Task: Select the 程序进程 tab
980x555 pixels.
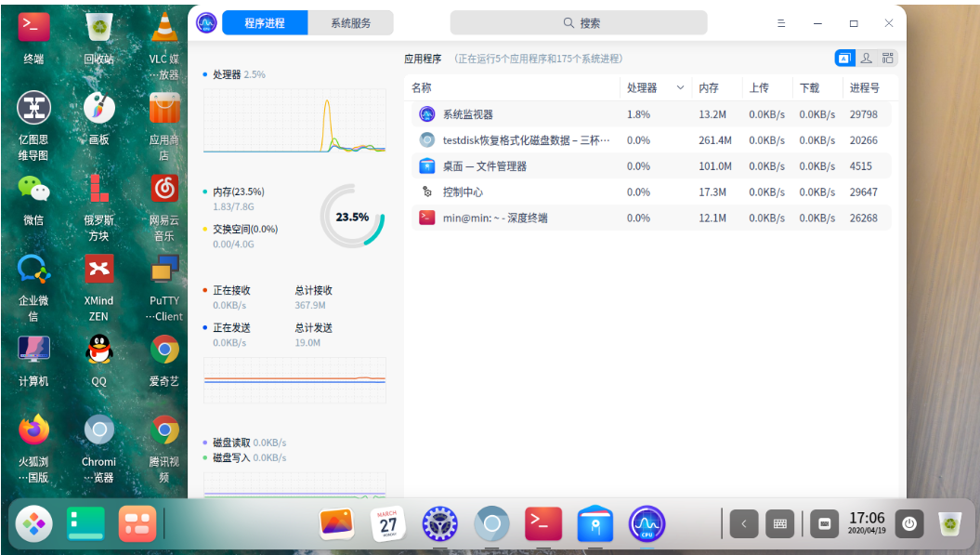Action: tap(265, 23)
